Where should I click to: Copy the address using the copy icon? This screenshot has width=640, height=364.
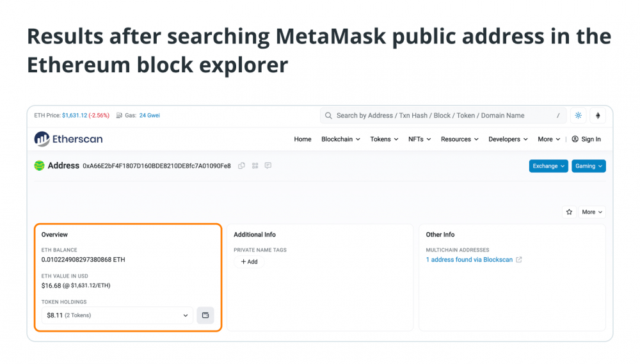point(242,166)
